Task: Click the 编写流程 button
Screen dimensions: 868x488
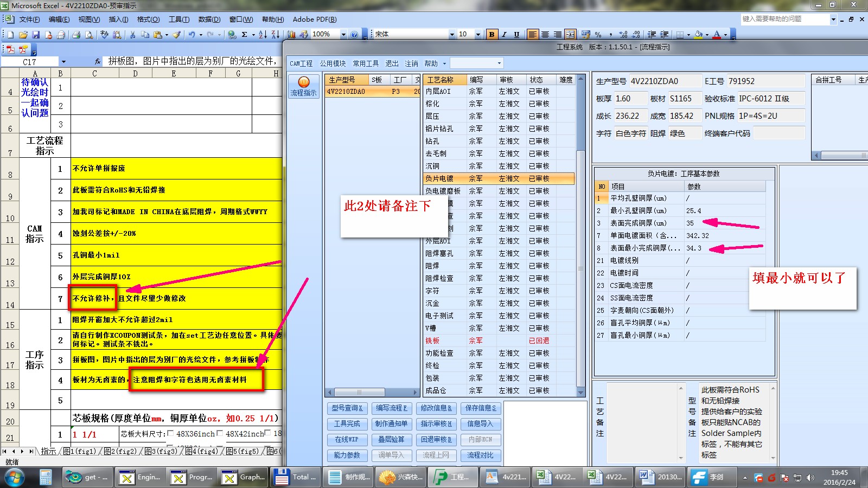Action: tap(391, 408)
